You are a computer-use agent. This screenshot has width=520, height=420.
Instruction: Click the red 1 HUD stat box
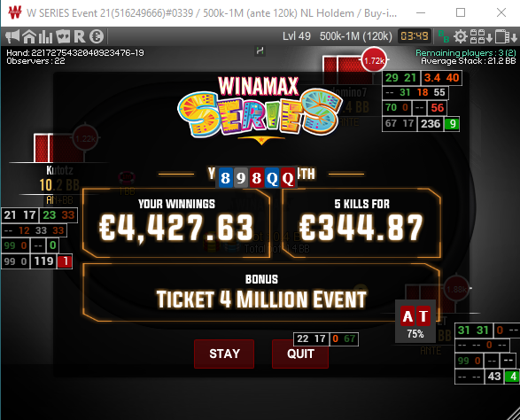(65, 261)
